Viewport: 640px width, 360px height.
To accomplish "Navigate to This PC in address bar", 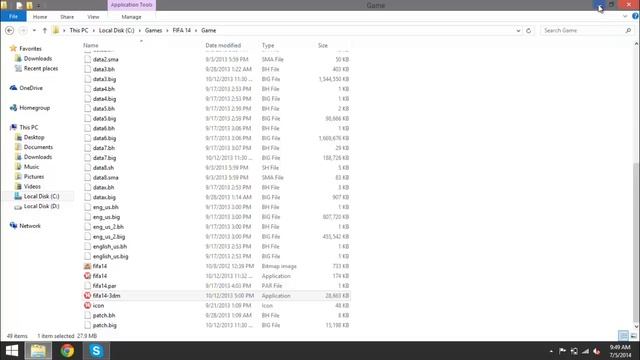I will coord(79,31).
